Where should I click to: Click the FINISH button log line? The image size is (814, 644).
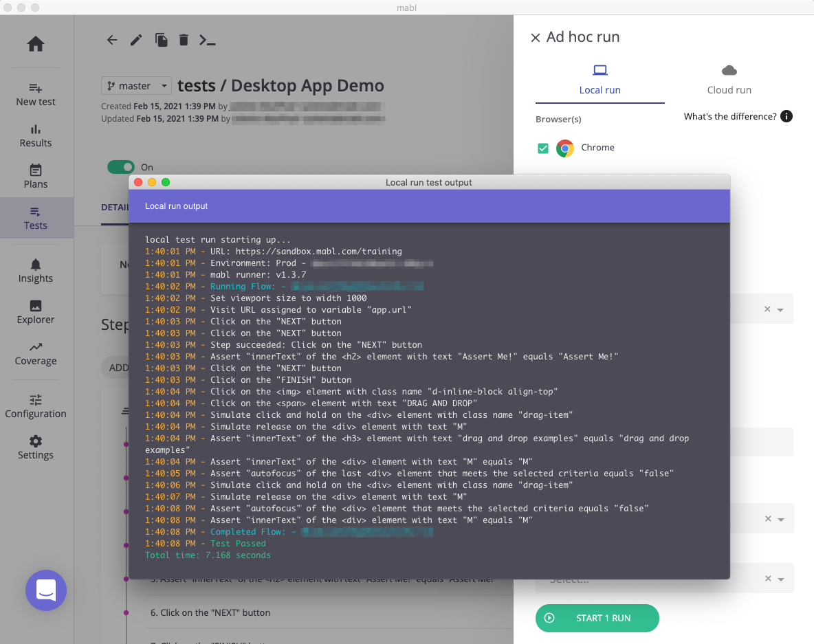(248, 380)
